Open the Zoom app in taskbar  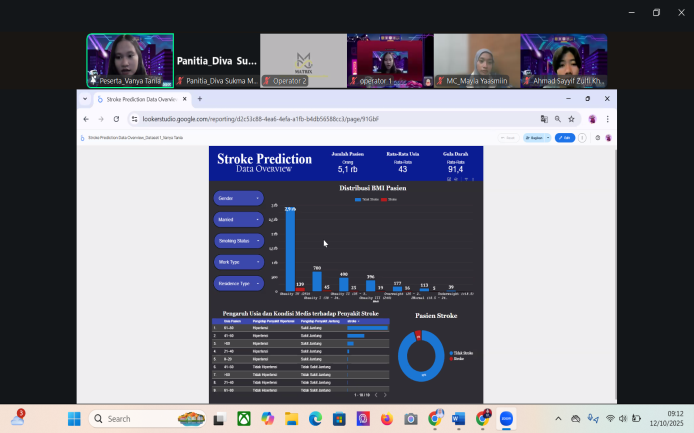tap(506, 419)
